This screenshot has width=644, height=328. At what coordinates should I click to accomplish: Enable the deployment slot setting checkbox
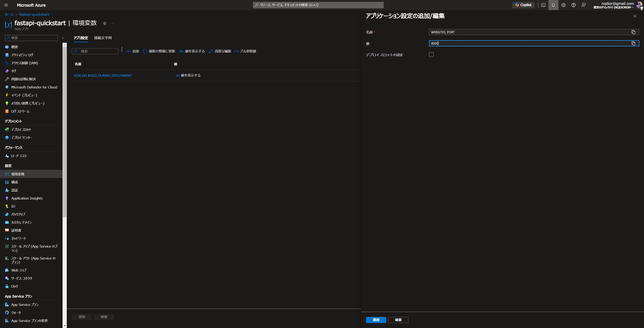coord(431,54)
